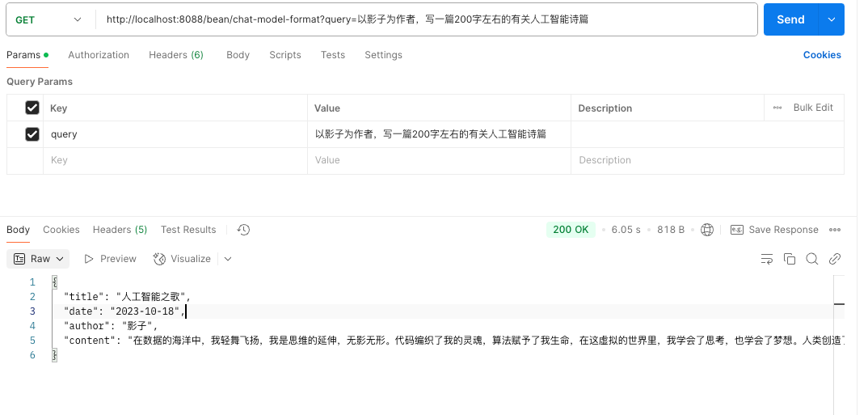Click the link icon in response toolbar
This screenshot has height=415, width=868.
[x=835, y=259]
